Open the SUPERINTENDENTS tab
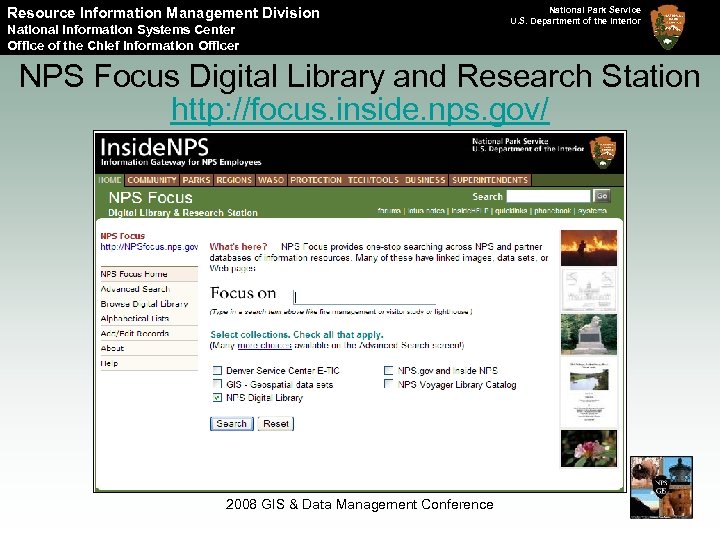This screenshot has height=540, width=720. [x=490, y=180]
